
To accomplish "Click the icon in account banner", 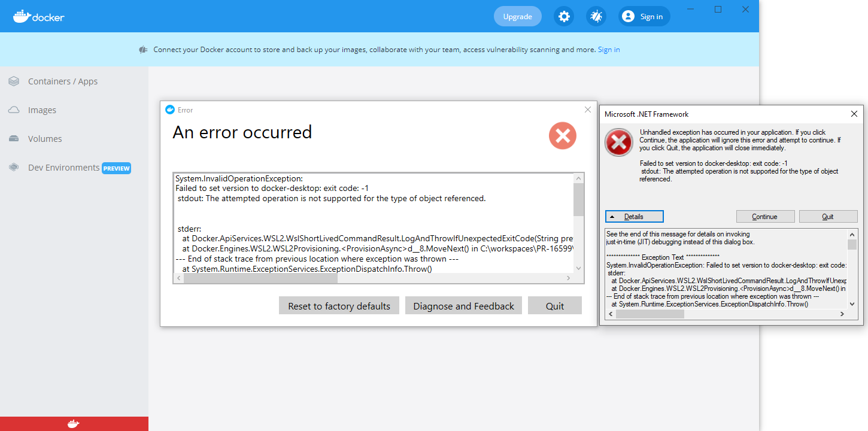I will coord(143,50).
